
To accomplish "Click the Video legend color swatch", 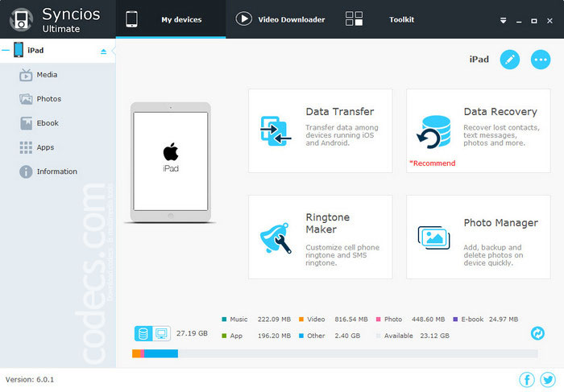I will 301,319.
